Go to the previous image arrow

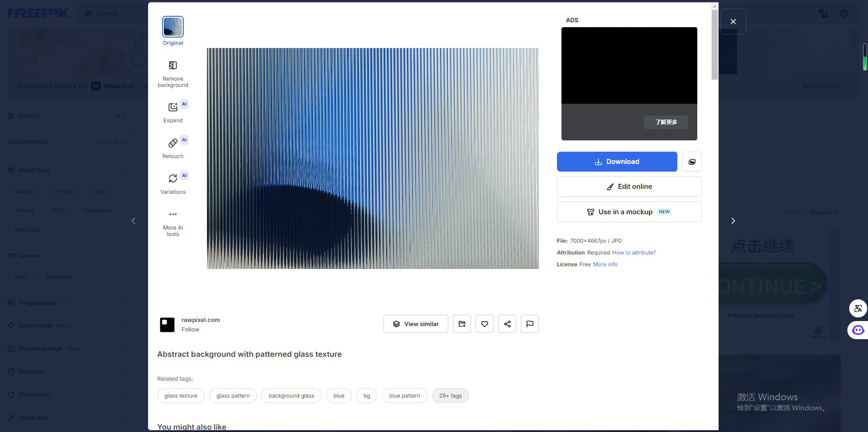133,221
